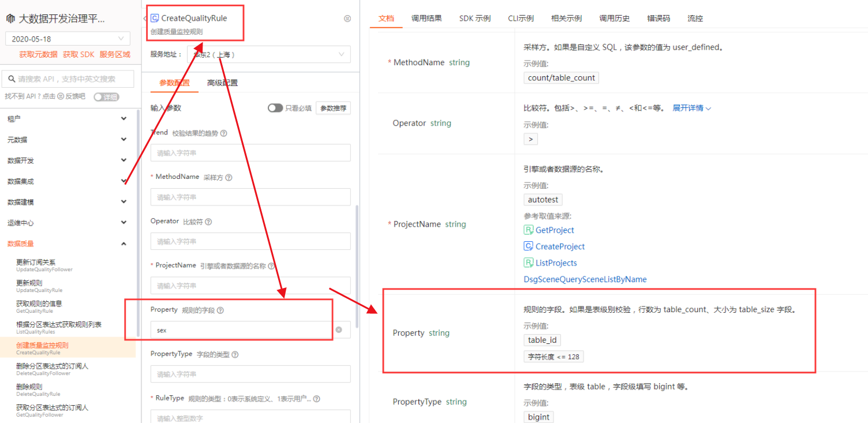The image size is (868, 423).
Task: Focus the Operator input field
Action: click(250, 241)
